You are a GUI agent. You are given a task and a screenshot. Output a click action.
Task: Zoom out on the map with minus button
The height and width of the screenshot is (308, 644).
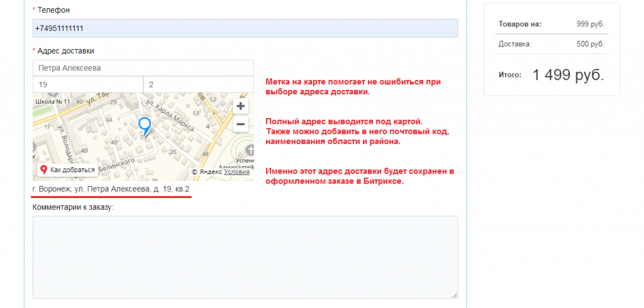pyautogui.click(x=240, y=124)
